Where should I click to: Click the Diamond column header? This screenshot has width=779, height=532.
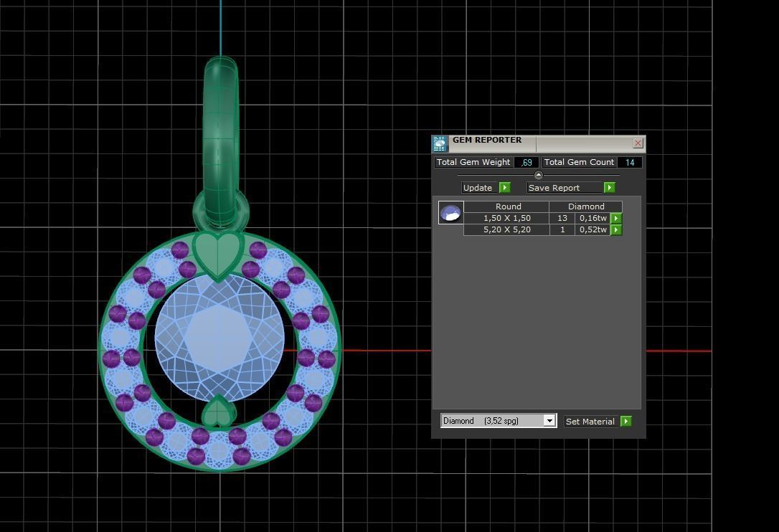click(x=586, y=206)
